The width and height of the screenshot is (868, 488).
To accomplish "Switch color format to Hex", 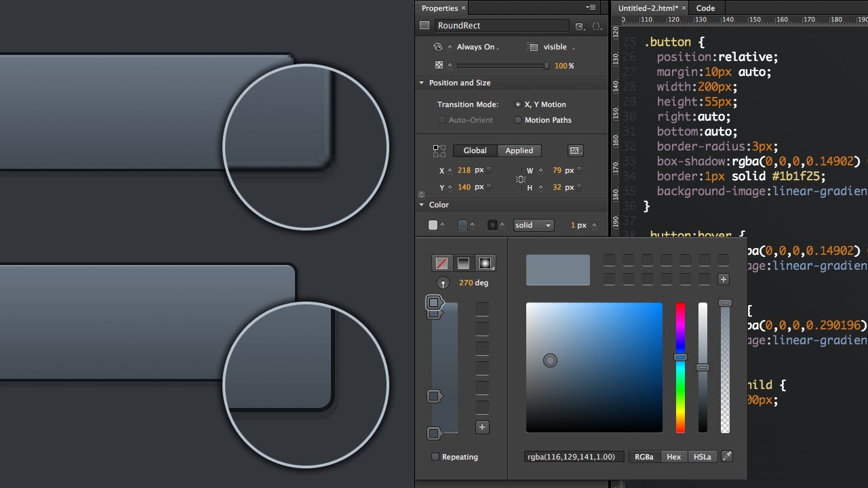I will (x=673, y=457).
